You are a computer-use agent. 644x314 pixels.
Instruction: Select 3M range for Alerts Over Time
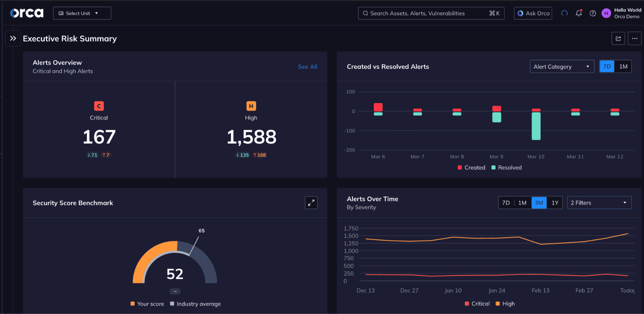coord(539,203)
